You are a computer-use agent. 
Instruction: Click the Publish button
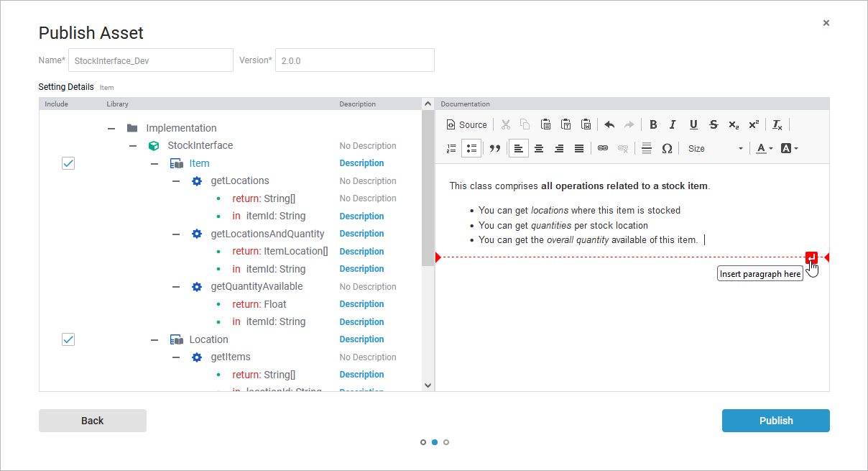775,421
